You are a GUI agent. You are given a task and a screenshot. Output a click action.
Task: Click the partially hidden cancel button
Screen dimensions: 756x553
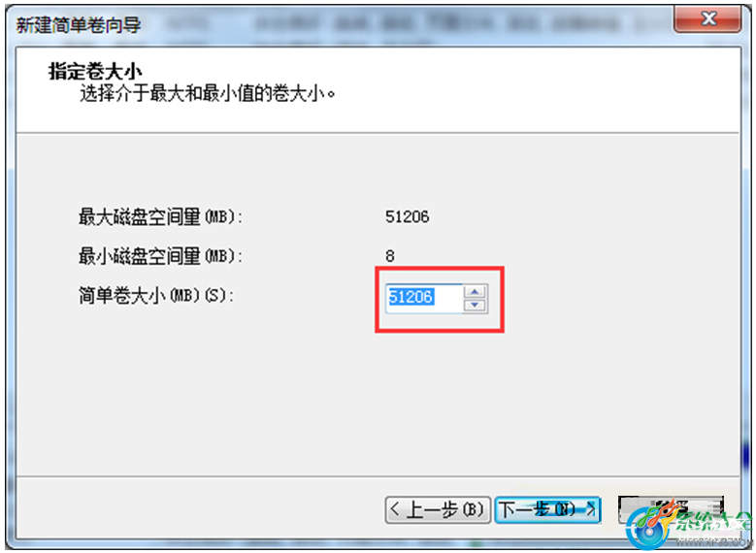coord(671,508)
